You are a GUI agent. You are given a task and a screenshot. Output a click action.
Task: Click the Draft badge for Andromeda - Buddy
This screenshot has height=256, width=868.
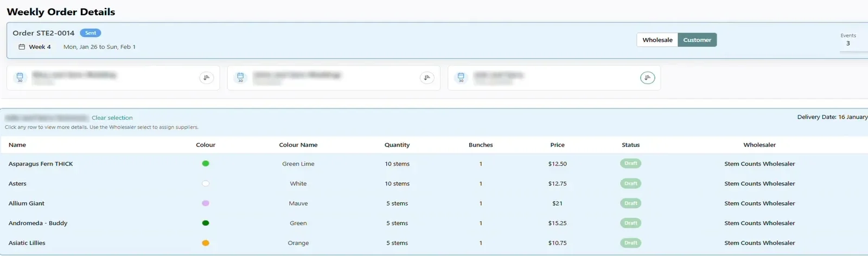(x=630, y=223)
